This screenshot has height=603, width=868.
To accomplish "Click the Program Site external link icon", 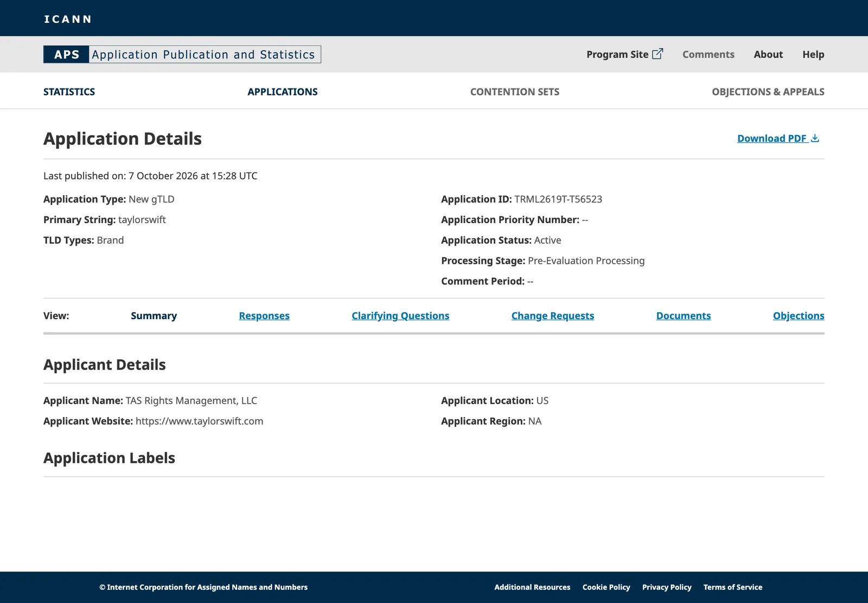I will 658,54.
